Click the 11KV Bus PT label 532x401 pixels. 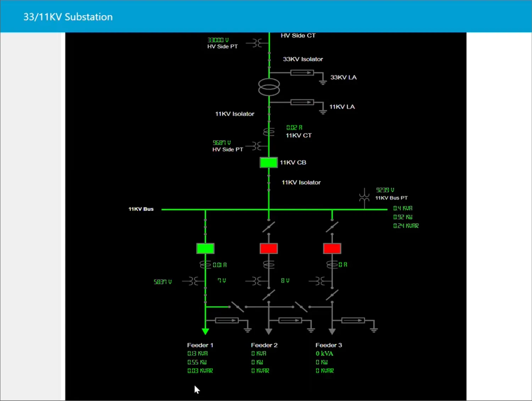pos(392,198)
